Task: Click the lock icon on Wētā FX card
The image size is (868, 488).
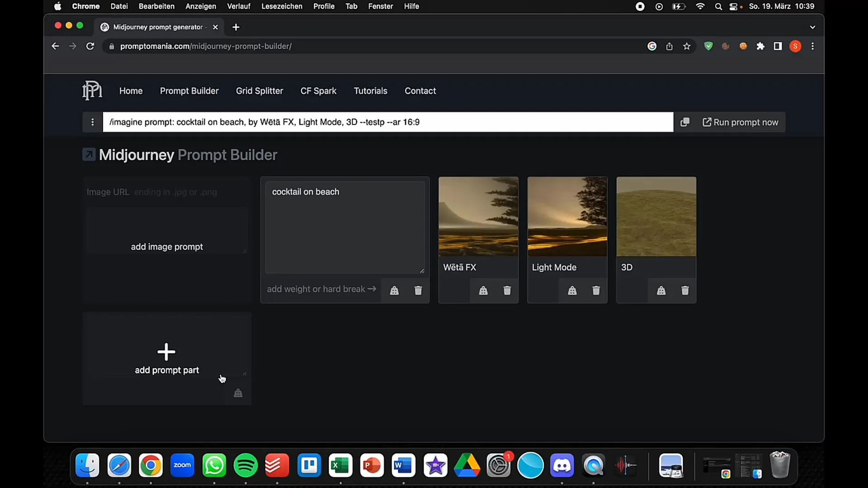Action: point(483,290)
